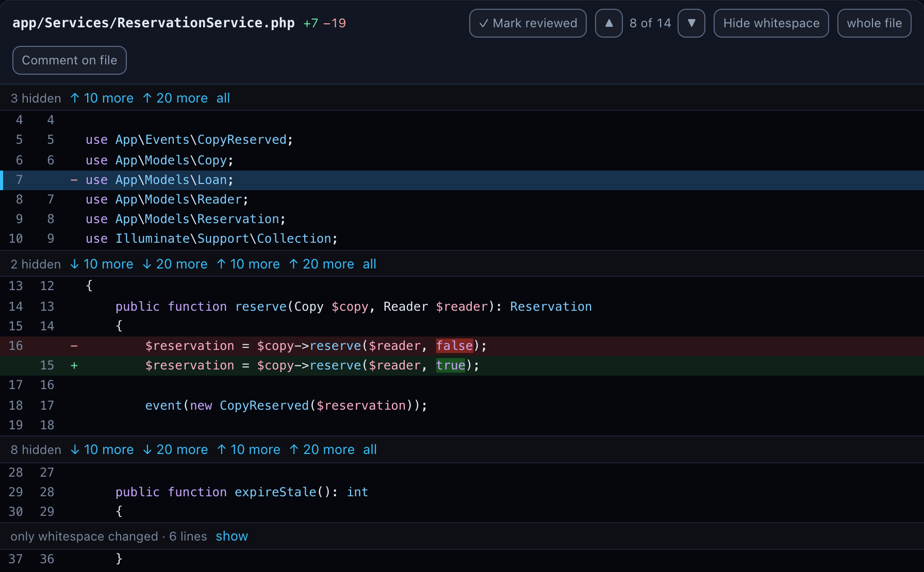This screenshot has height=572, width=924.
Task: Click the reserve function signature line
Action: 462,307
